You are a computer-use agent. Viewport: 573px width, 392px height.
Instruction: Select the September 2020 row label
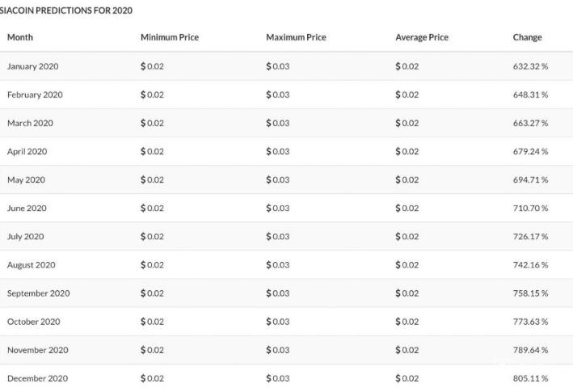pyautogui.click(x=38, y=293)
